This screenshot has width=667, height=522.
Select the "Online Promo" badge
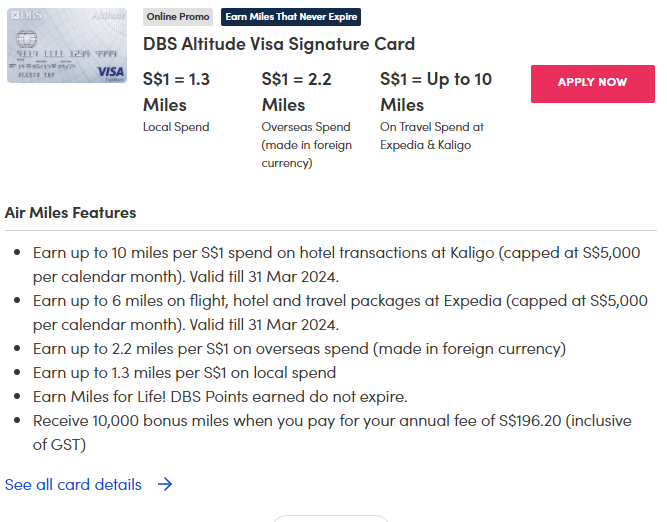[x=178, y=17]
